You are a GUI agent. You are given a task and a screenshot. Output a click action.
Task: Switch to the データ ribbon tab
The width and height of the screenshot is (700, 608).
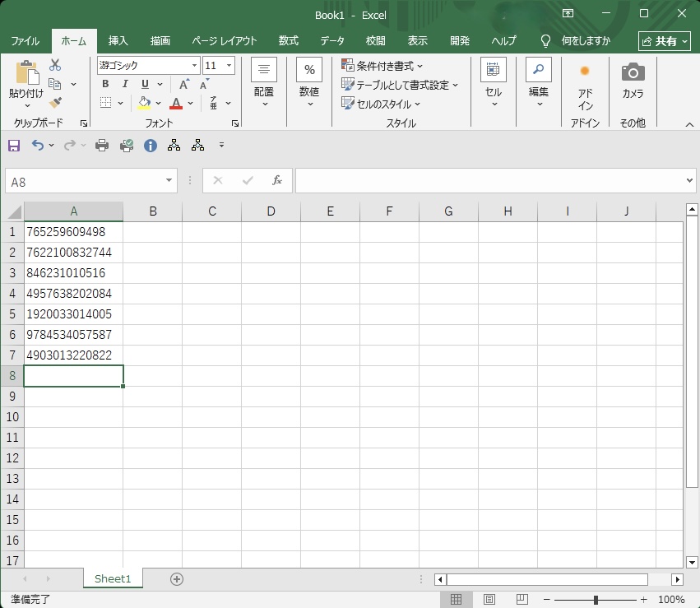[x=332, y=40]
